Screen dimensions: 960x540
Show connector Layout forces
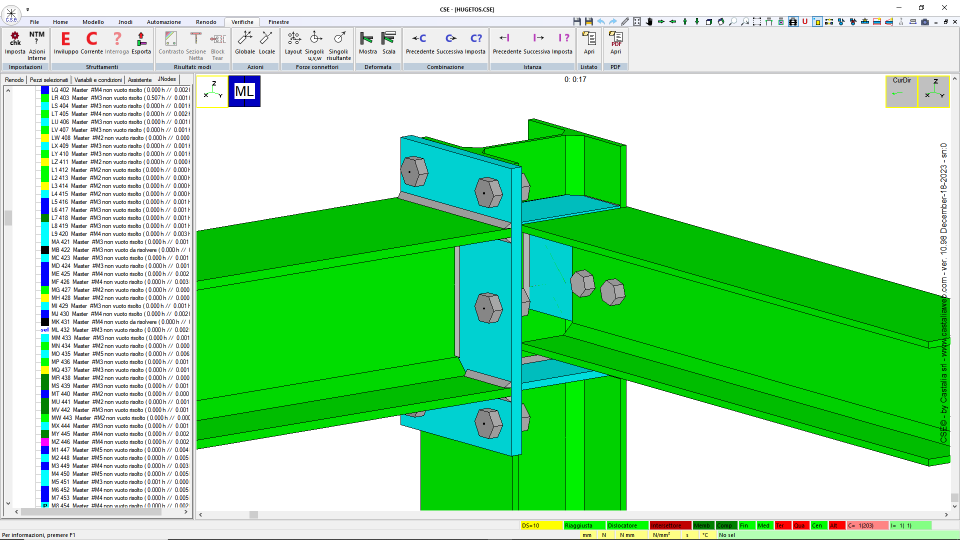point(293,43)
